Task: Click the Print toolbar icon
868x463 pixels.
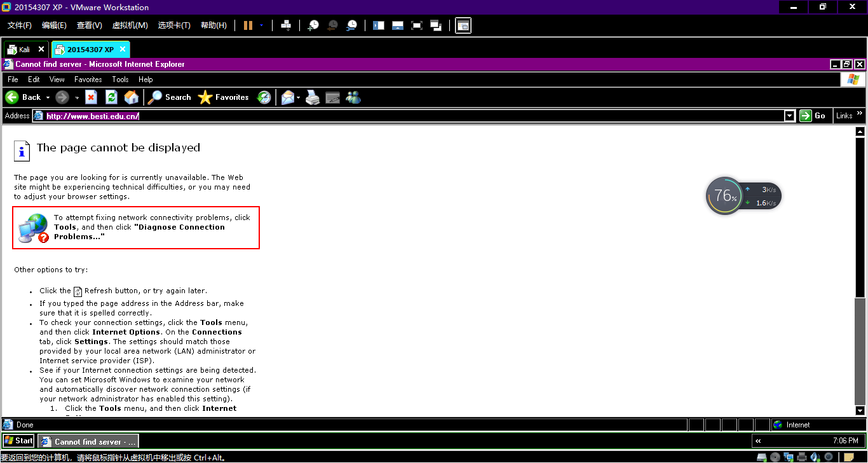Action: [313, 97]
